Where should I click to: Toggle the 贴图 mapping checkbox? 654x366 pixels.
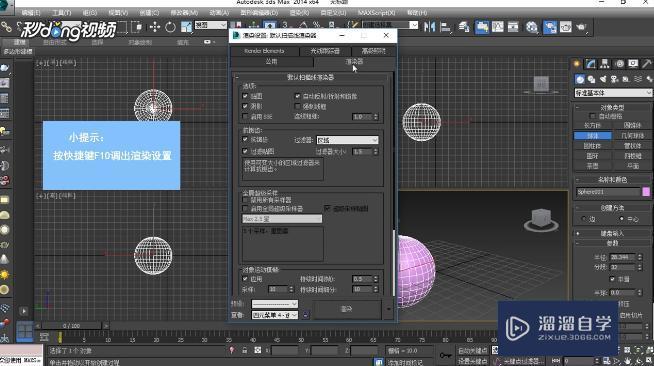point(245,96)
